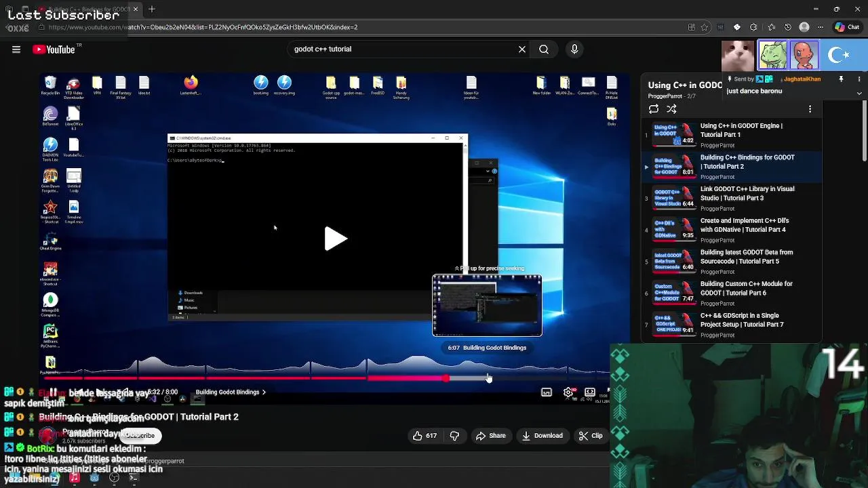The width and height of the screenshot is (868, 488).
Task: Collapse the overlay message with the chevron
Action: click(859, 94)
